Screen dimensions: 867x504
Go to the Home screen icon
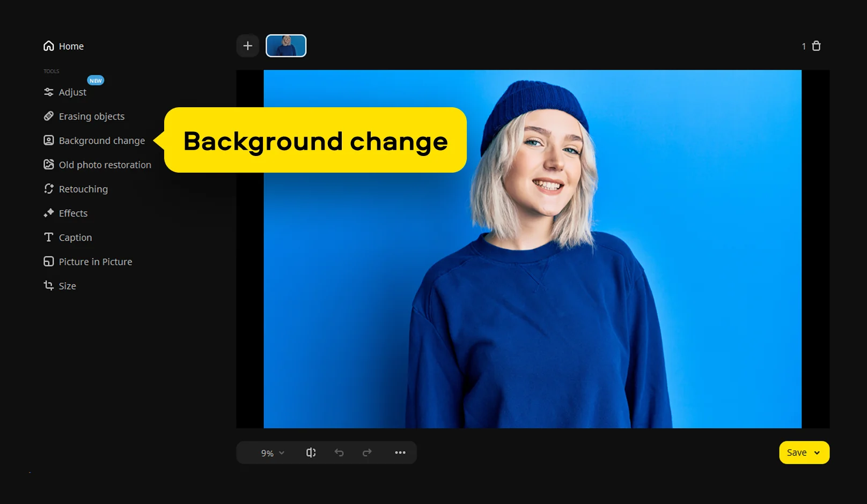49,46
